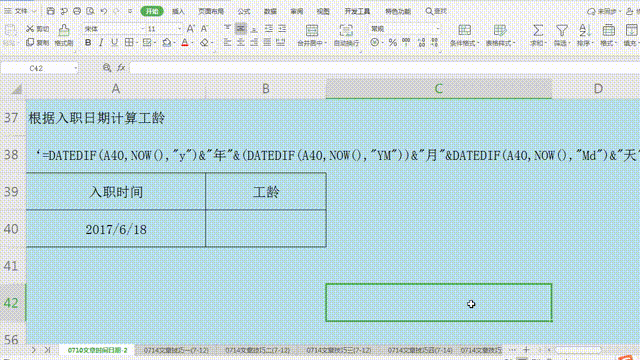
Task: Click the Fill Color bucket icon
Action: [166, 42]
